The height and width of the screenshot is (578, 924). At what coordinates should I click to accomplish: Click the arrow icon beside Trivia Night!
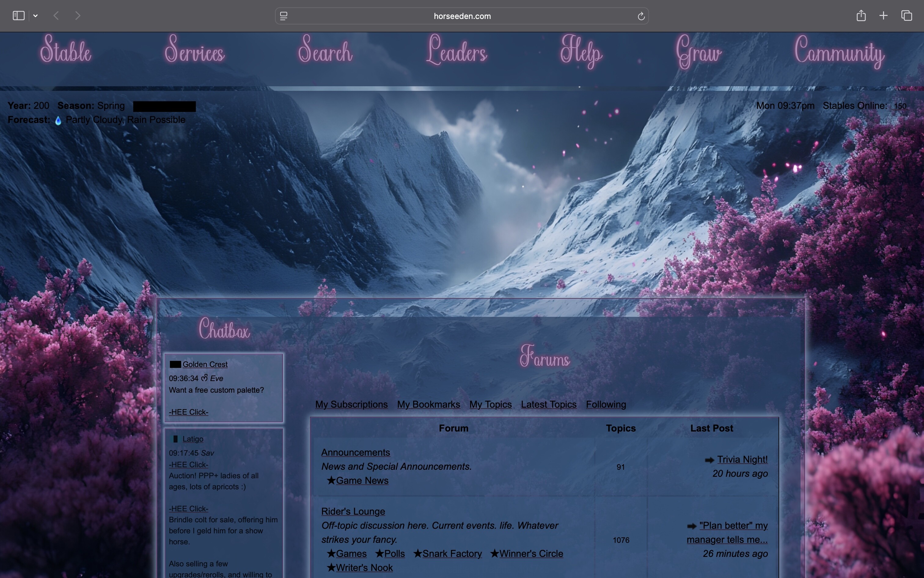pyautogui.click(x=709, y=460)
